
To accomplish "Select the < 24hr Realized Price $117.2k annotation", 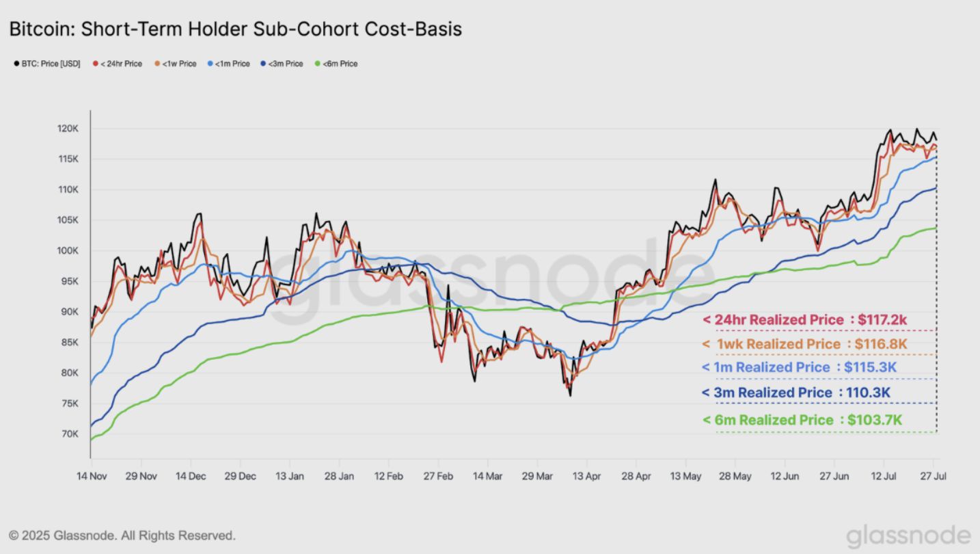I will pyautogui.click(x=804, y=319).
